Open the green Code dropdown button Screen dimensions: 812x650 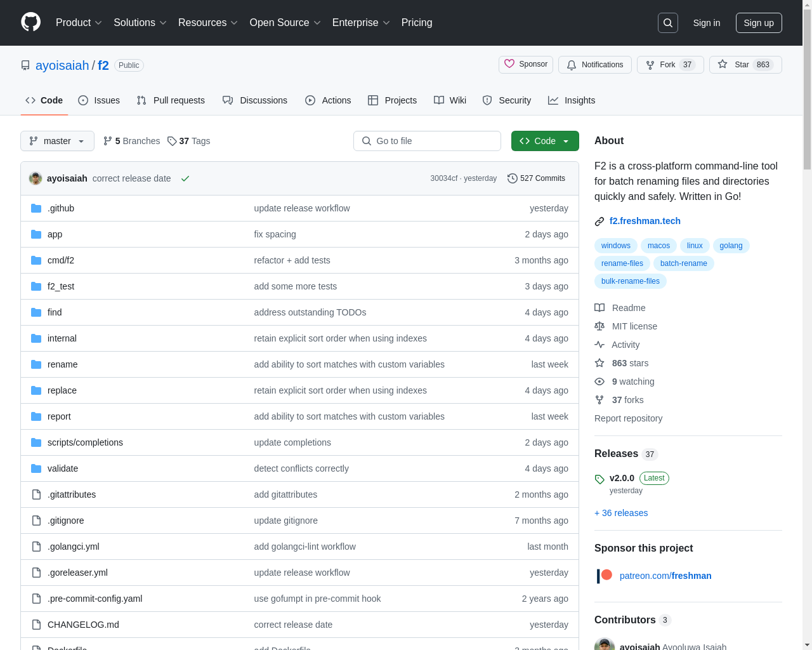(545, 141)
